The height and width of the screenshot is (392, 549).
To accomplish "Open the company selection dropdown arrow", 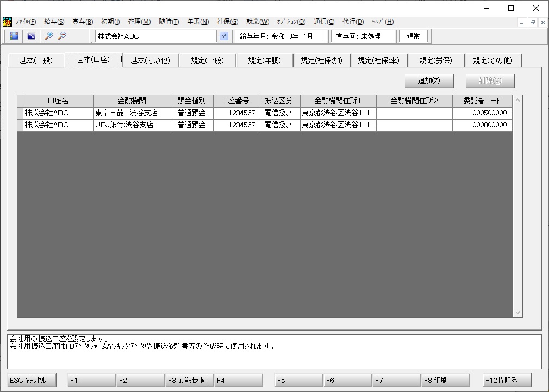I will (223, 36).
